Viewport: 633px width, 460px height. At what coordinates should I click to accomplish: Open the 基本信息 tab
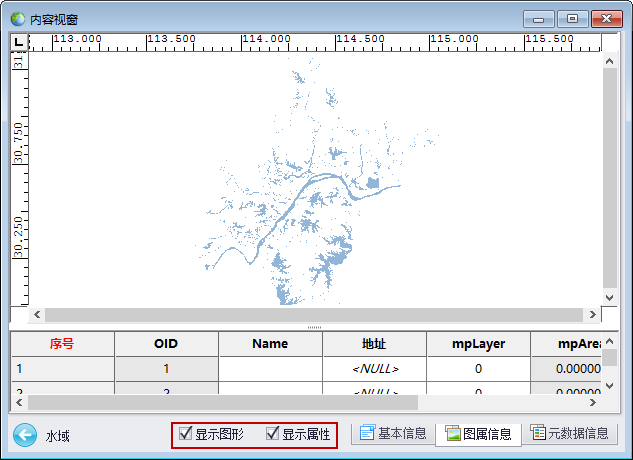click(392, 434)
